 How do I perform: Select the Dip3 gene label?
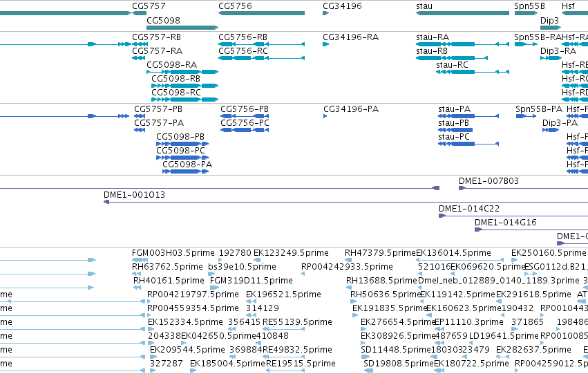point(549,20)
